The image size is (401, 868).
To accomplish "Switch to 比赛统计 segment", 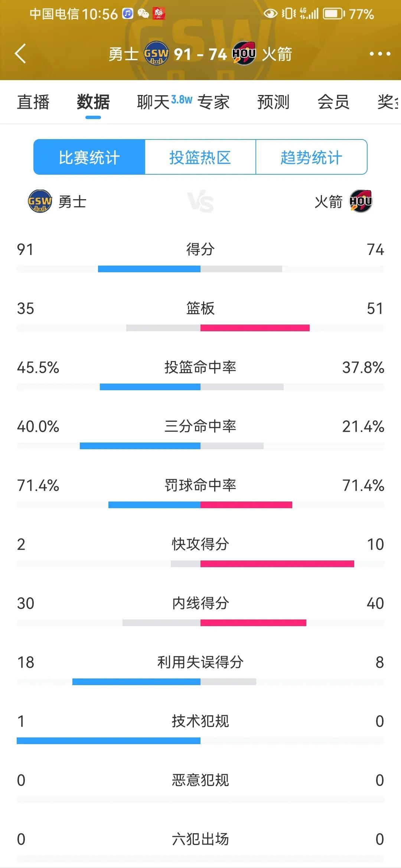I will pyautogui.click(x=89, y=157).
